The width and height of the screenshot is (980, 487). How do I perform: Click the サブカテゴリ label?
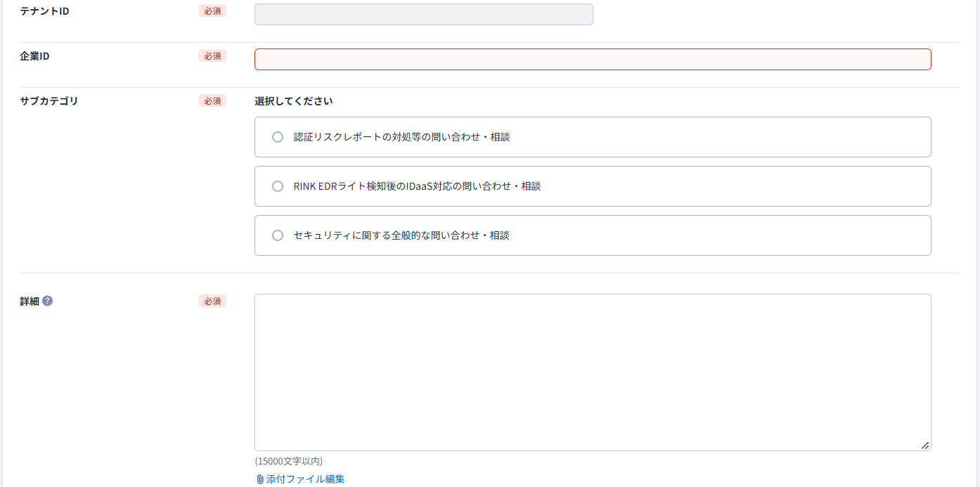(49, 100)
